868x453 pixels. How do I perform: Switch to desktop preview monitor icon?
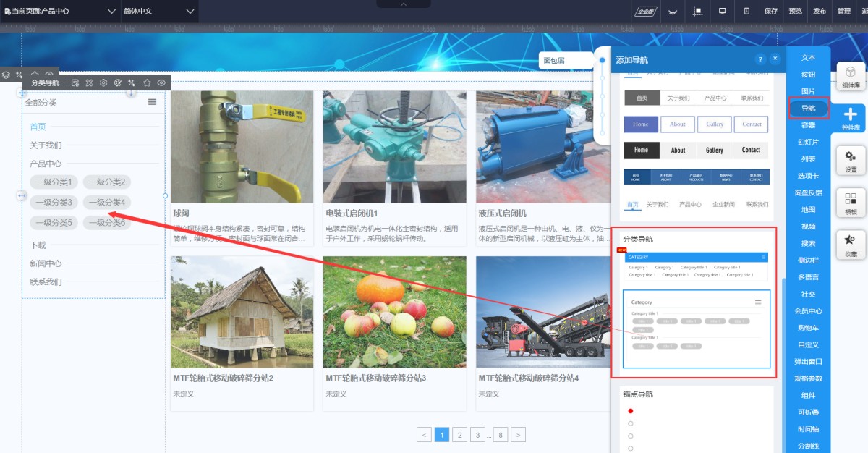[x=722, y=11]
